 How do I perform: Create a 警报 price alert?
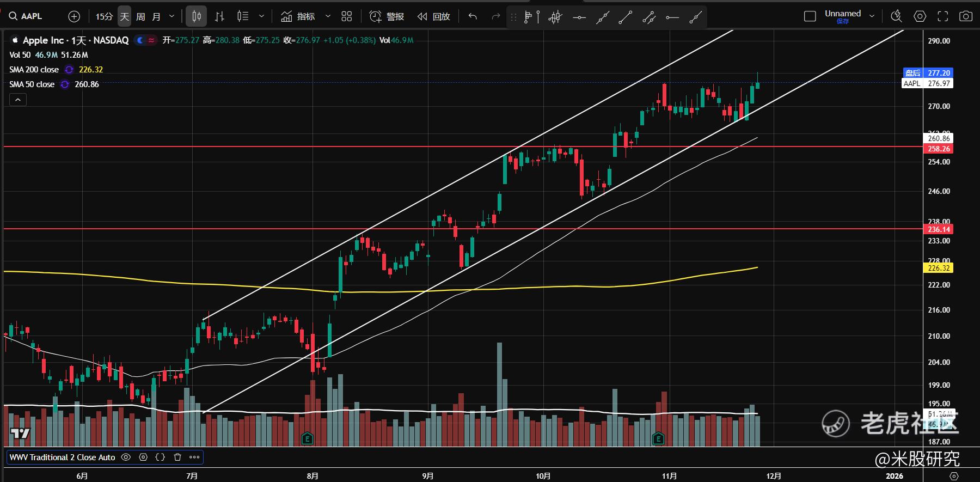pos(387,17)
